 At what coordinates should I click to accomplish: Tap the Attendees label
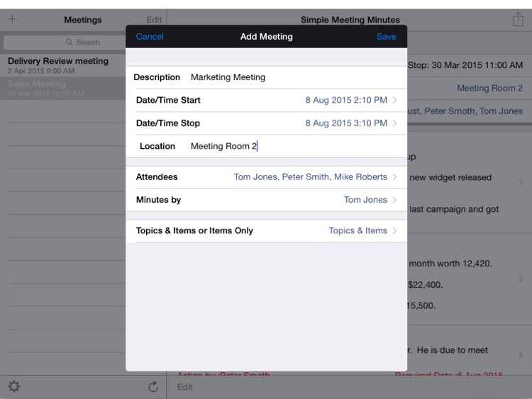coord(157,177)
